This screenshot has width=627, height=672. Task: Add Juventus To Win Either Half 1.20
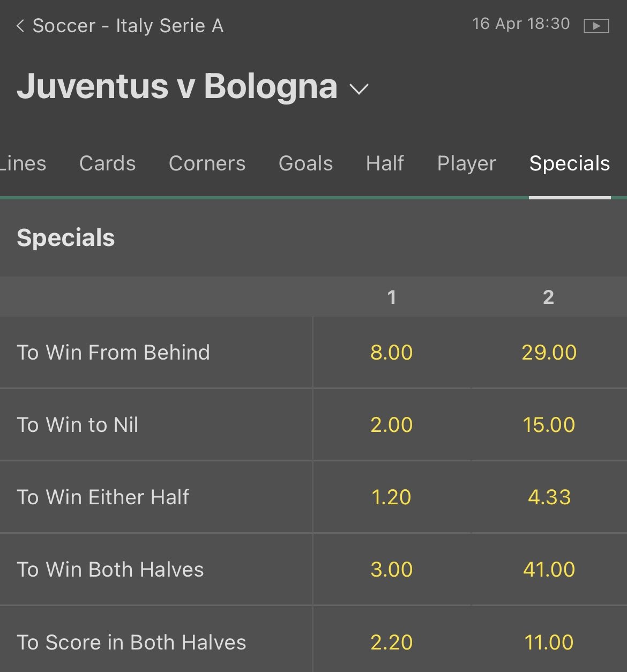pyautogui.click(x=392, y=497)
